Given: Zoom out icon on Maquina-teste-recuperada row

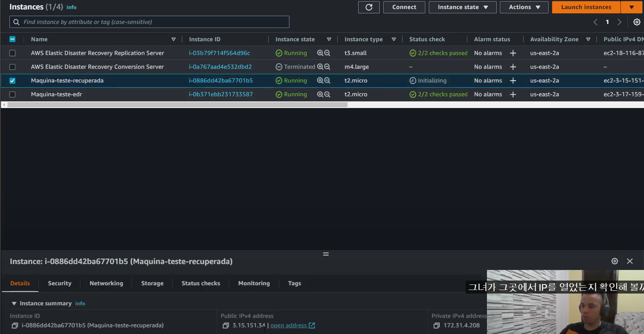Looking at the screenshot, I should tap(327, 81).
